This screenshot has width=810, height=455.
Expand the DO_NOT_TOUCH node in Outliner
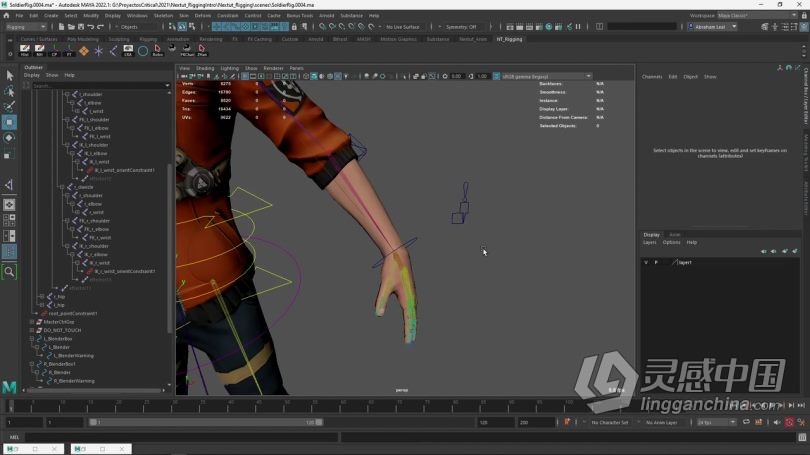tap(32, 330)
